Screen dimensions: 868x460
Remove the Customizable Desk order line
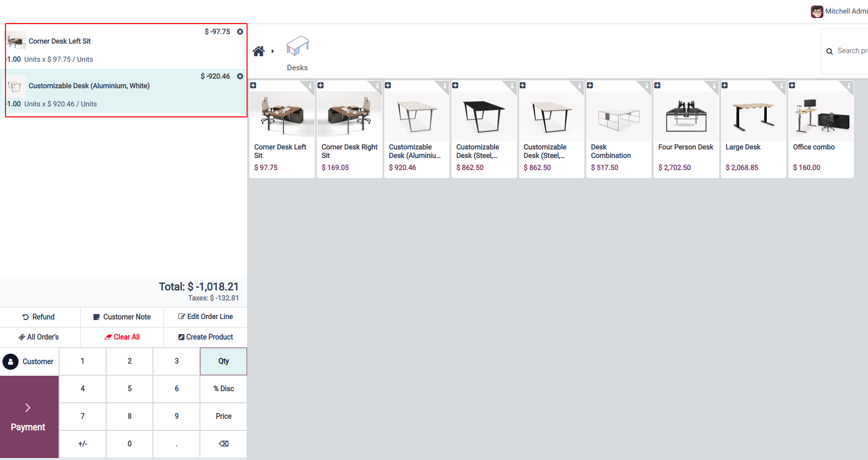[240, 76]
